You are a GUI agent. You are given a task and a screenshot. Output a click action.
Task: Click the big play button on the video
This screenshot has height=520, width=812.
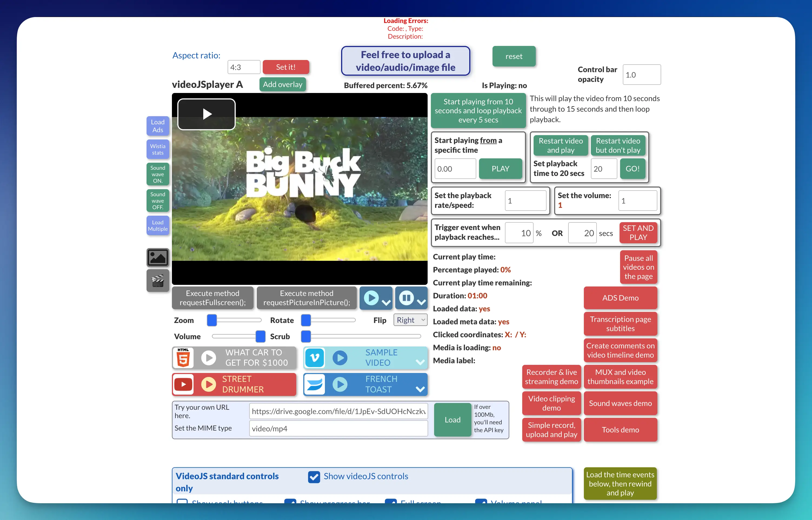point(206,114)
